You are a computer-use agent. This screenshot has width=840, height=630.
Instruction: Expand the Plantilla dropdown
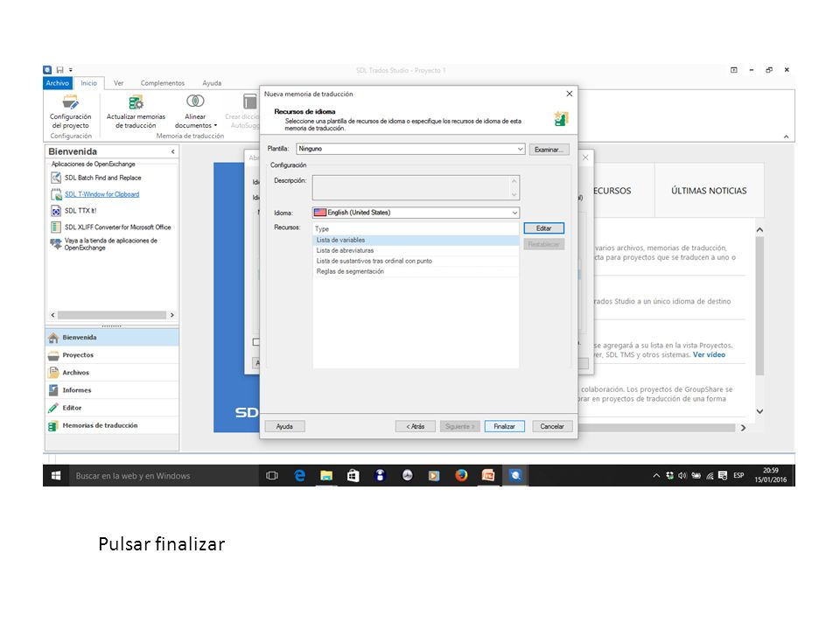(520, 149)
